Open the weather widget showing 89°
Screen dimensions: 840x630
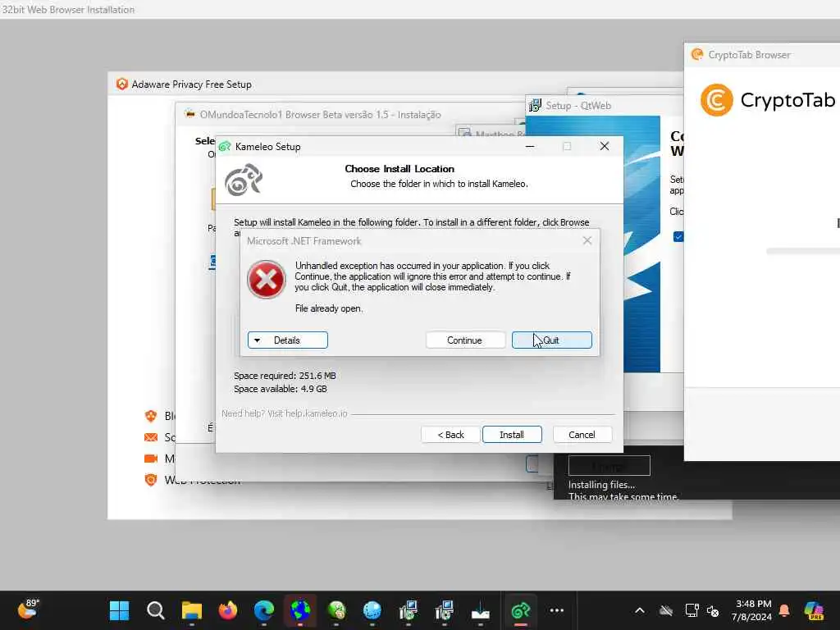[28, 609]
